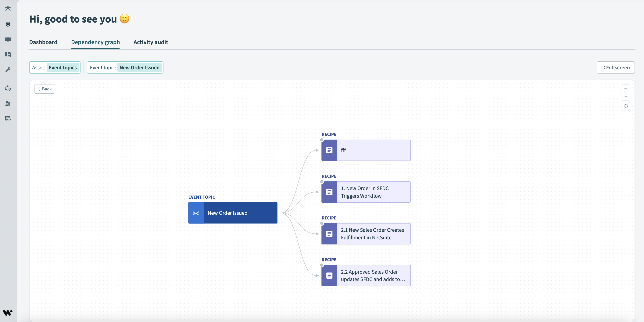Open the book icon in sidebar
The image size is (644, 322).
coord(8,39)
